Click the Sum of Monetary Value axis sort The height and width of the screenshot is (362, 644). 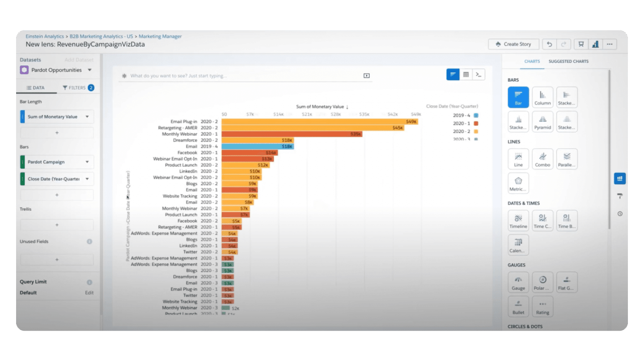(x=322, y=107)
